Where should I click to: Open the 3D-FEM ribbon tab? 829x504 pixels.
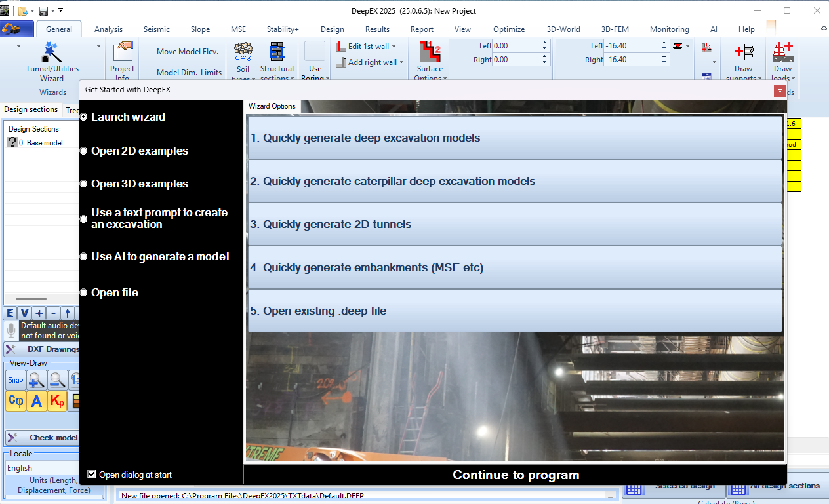pos(615,29)
